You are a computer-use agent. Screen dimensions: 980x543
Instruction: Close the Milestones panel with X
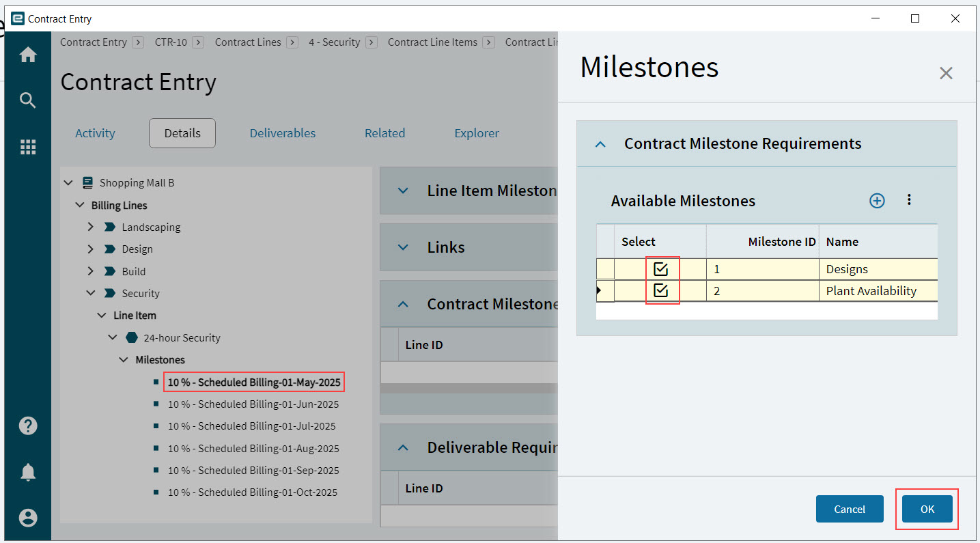pos(946,73)
